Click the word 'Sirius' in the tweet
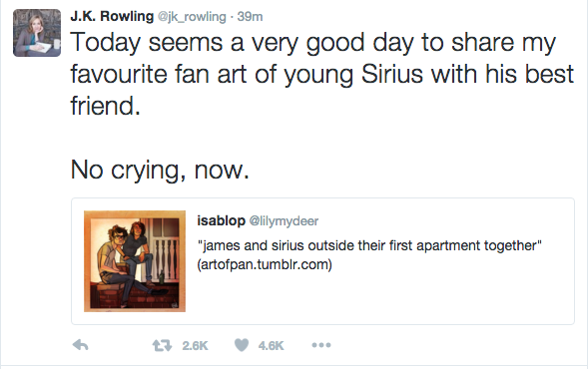Image resolution: width=588 pixels, height=369 pixels. click(x=392, y=74)
